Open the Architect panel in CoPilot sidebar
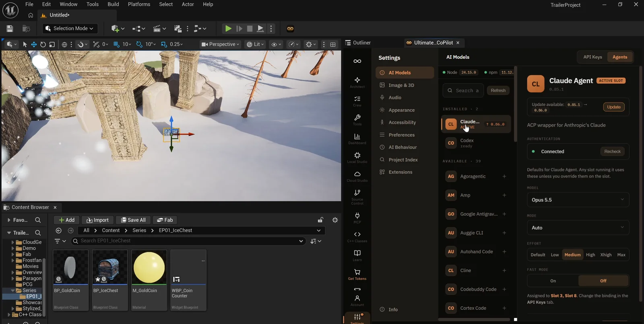 pyautogui.click(x=357, y=82)
